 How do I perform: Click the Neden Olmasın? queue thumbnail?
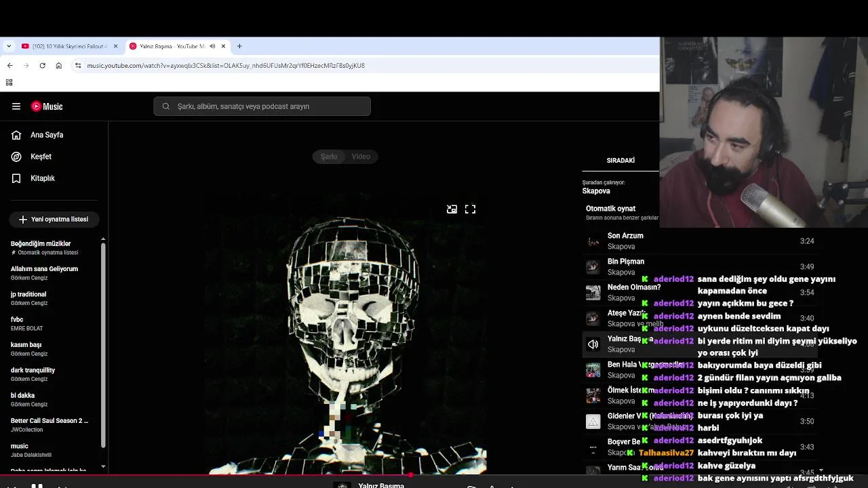click(x=593, y=293)
